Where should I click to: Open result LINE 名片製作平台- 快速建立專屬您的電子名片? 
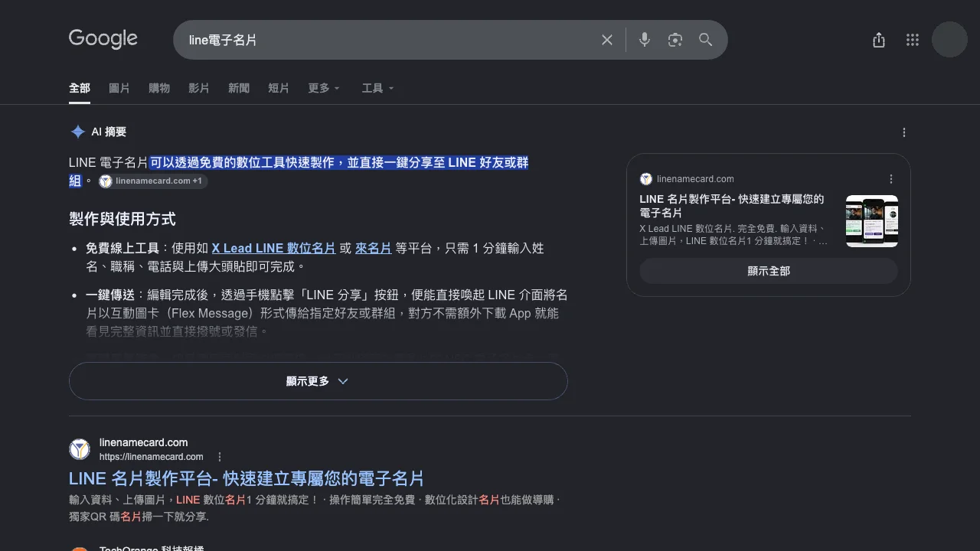pyautogui.click(x=247, y=478)
